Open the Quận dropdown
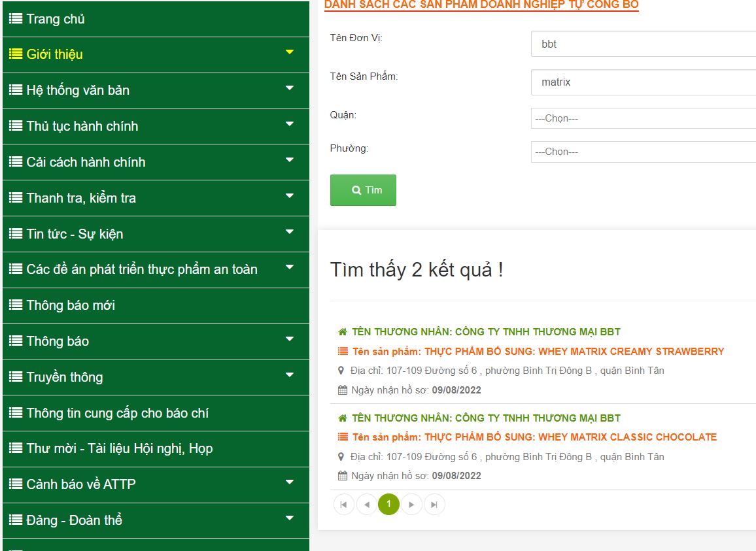Screen dimensions: 756x551 point(643,118)
